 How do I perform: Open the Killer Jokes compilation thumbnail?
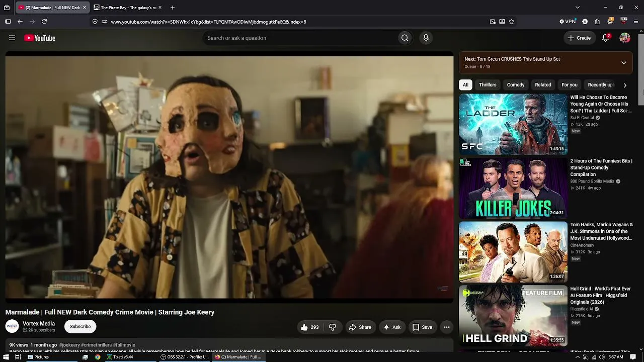[513, 188]
